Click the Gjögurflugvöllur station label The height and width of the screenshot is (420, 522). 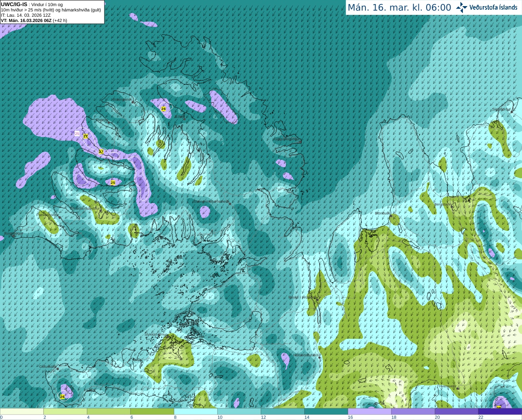tap(287, 139)
